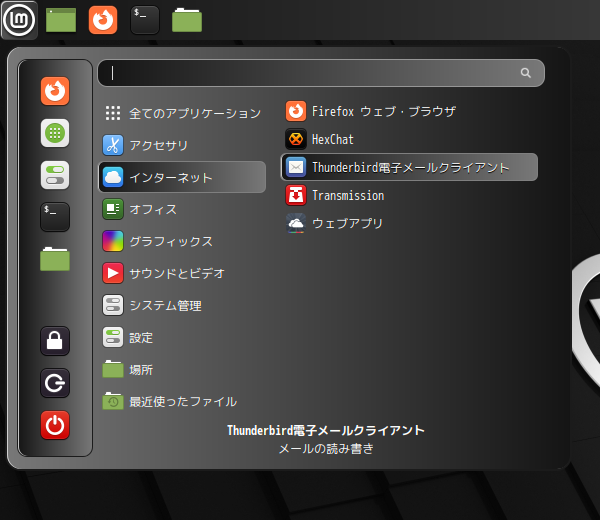Screen dimensions: 600x520
Task: Launch Firefox from menu favorites sidebar
Action: pyautogui.click(x=55, y=91)
